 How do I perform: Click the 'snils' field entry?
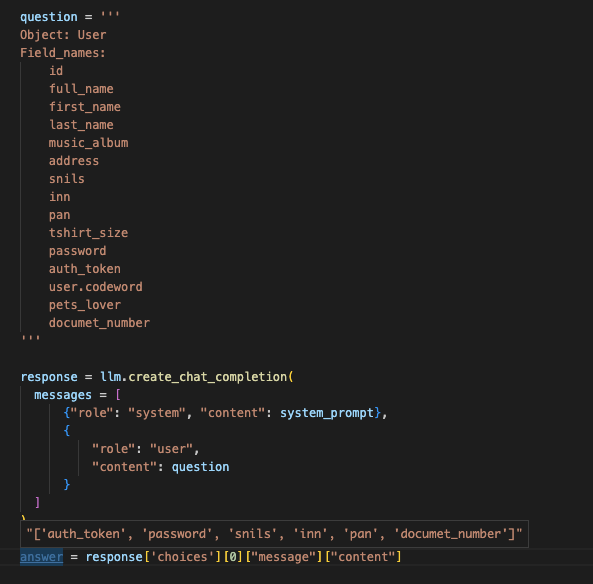click(67, 179)
